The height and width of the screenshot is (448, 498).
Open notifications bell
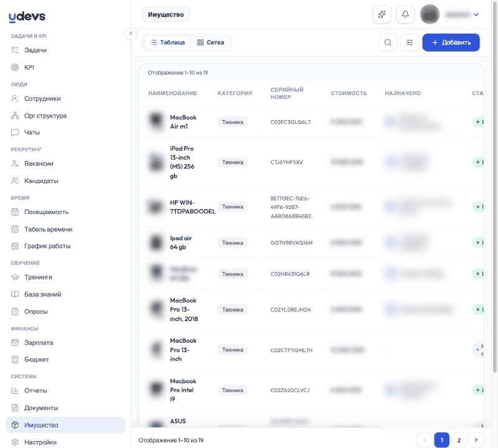[405, 14]
